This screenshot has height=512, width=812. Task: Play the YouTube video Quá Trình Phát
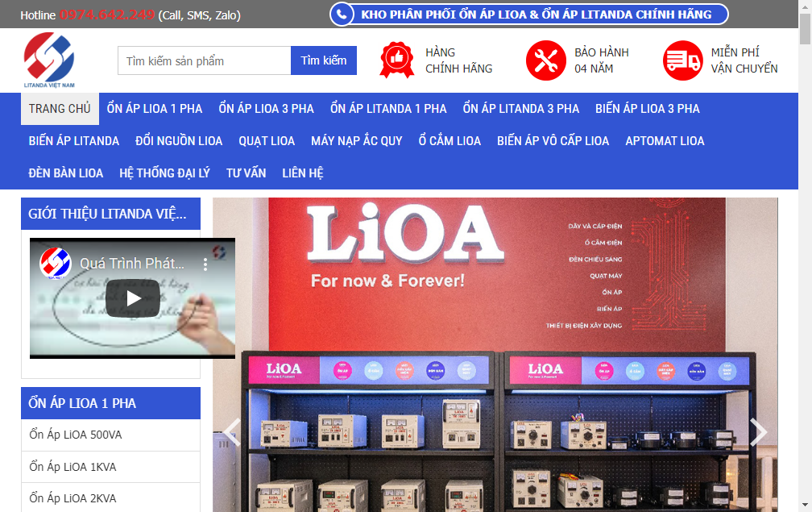click(133, 298)
